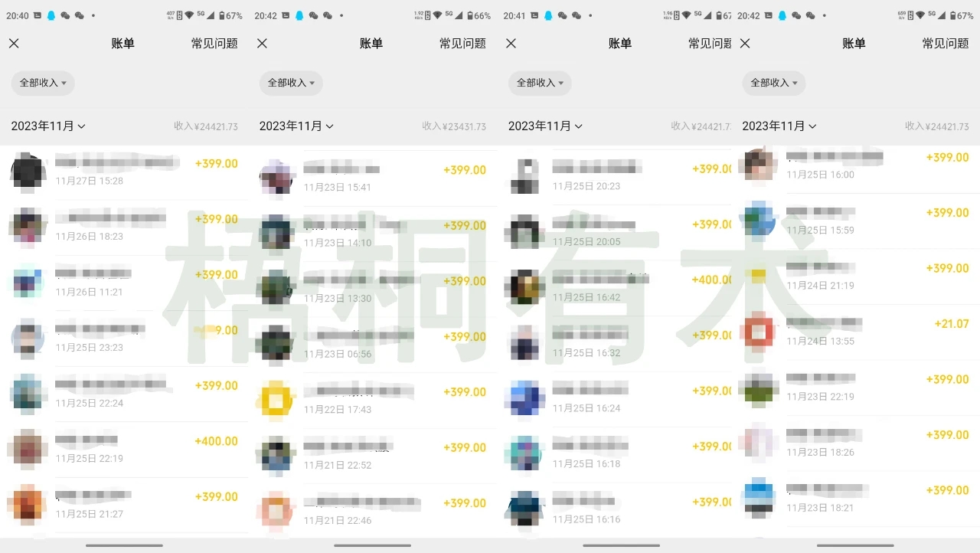Tap avatar of the 11月27日 15:28 entry
Screen dimensions: 980x553
click(x=28, y=172)
